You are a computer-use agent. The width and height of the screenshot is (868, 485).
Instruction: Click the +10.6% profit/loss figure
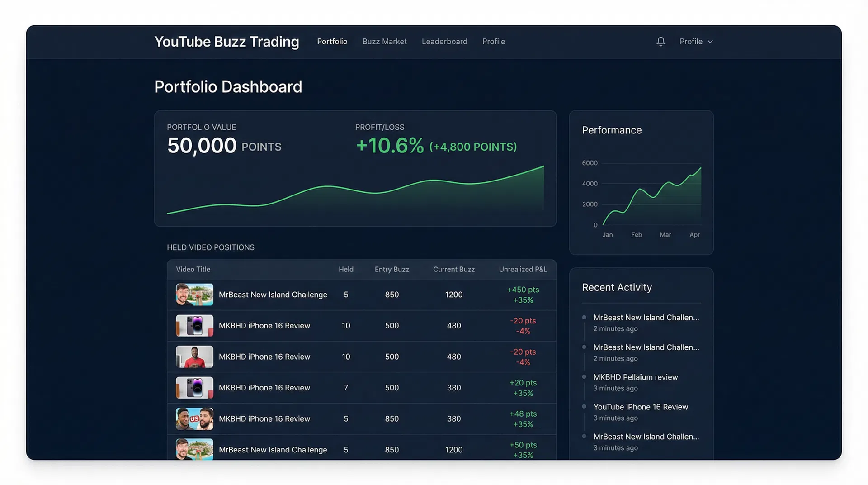coord(390,146)
